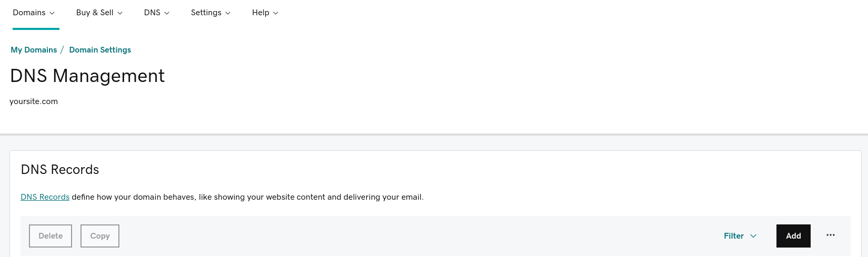Click the down arrow next to DNS

(167, 13)
